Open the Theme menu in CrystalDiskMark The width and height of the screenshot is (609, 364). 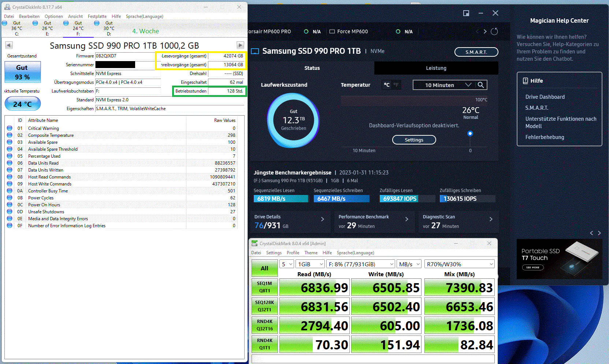pyautogui.click(x=311, y=253)
